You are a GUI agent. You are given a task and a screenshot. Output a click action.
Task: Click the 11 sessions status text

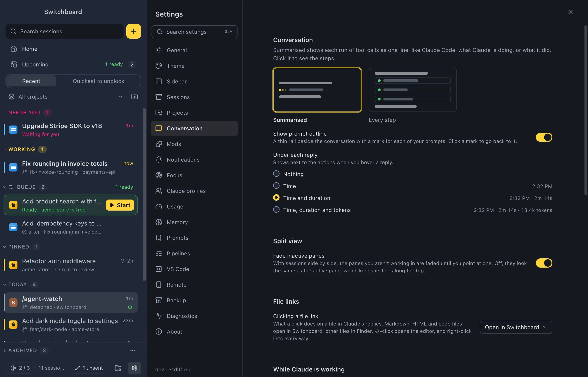tap(51, 368)
